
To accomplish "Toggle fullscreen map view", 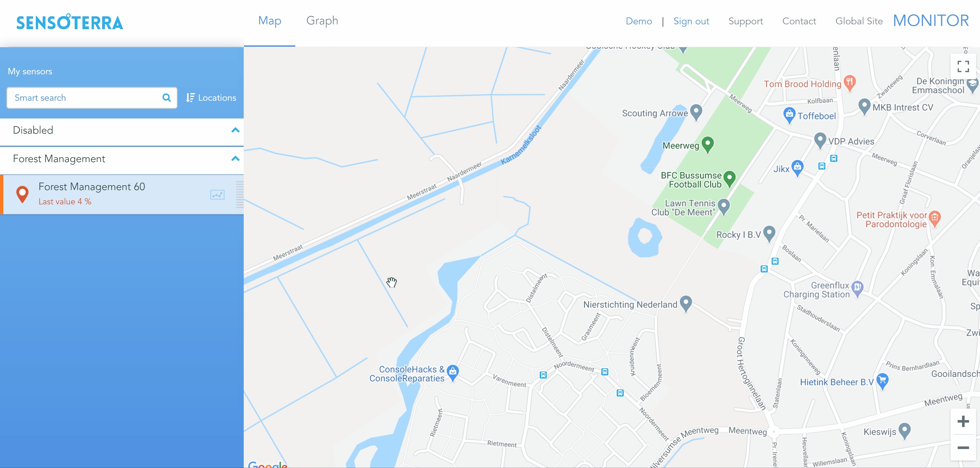I will 963,66.
